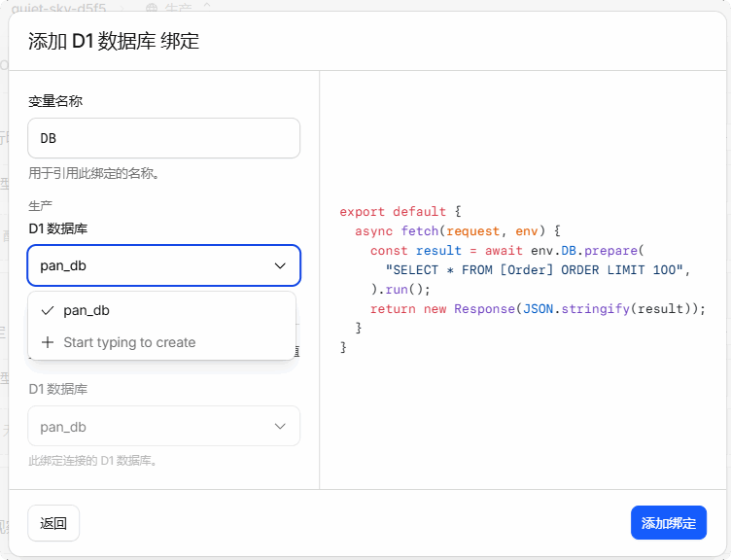Select the checked pan_db option

click(161, 310)
